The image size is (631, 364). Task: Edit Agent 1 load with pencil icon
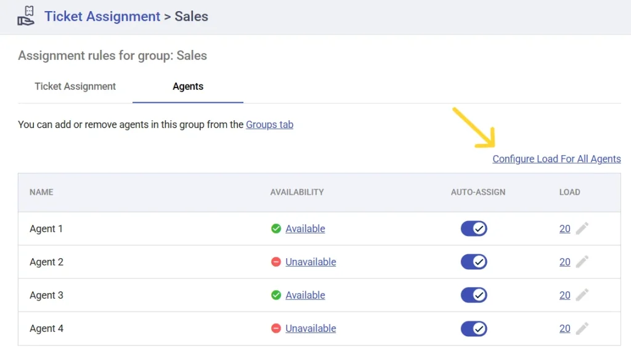[x=582, y=229]
